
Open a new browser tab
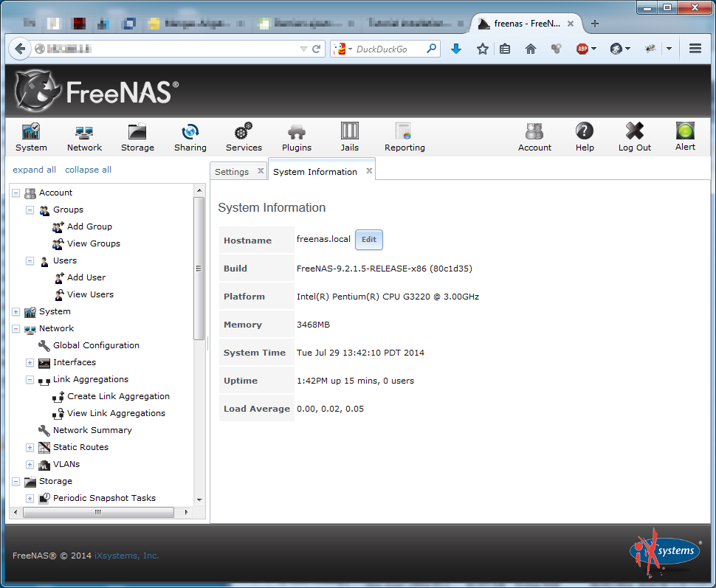point(594,24)
